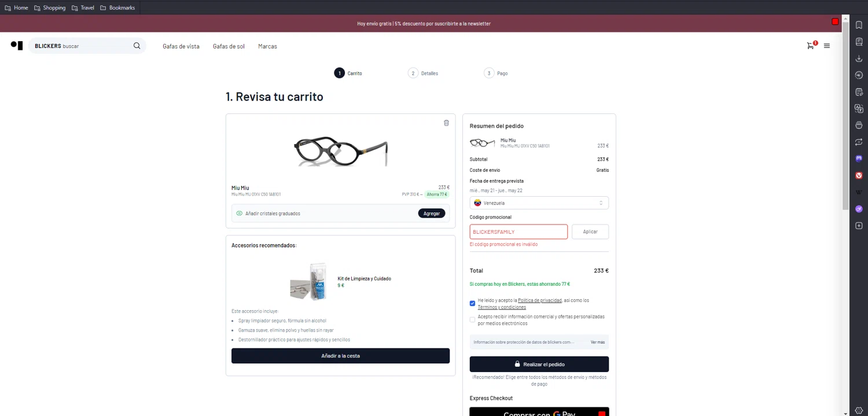The image size is (868, 416).
Task: Open the Downloads panel in sidebar
Action: point(859,58)
